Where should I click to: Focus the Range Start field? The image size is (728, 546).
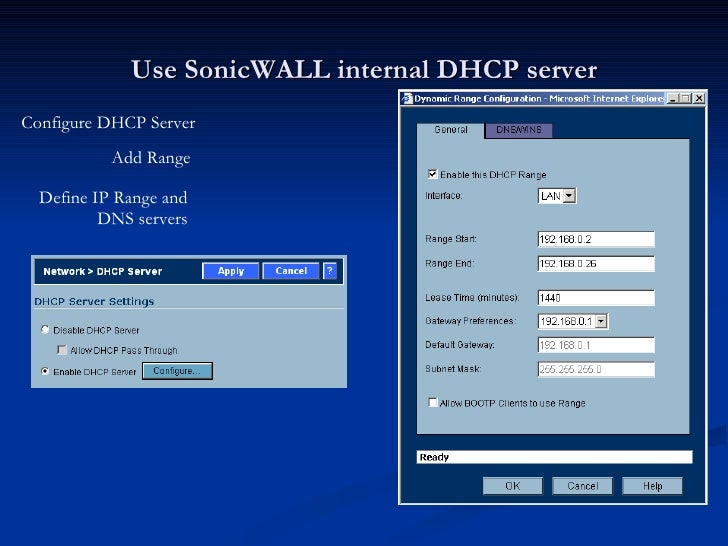596,239
